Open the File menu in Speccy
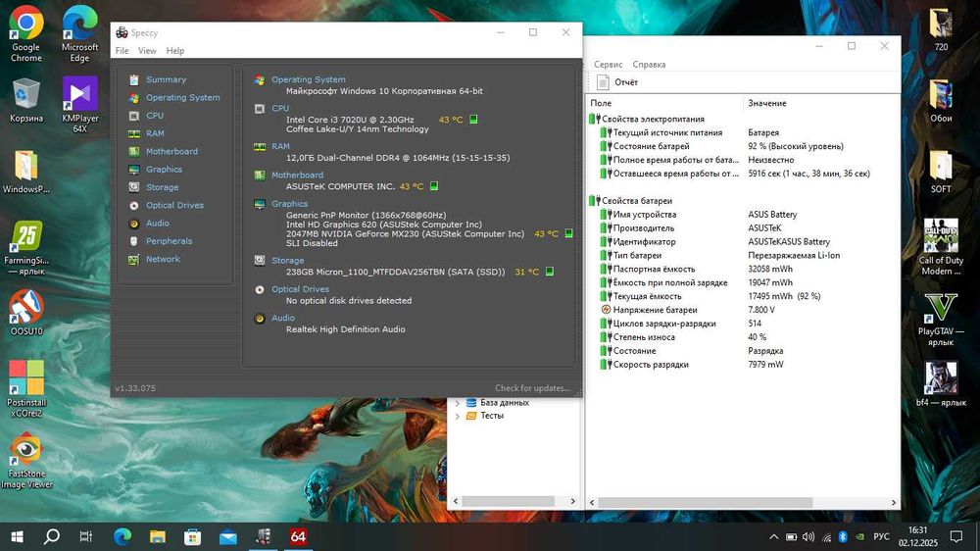 pos(122,51)
